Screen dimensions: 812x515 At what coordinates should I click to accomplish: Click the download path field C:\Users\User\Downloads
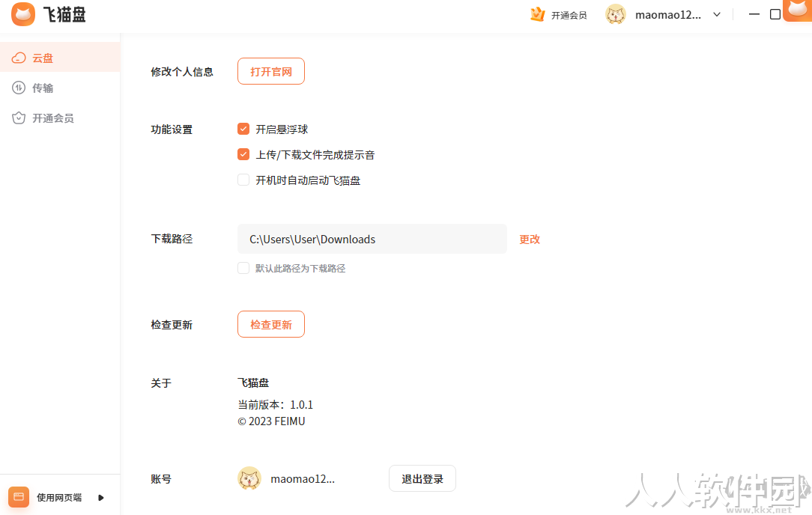372,239
